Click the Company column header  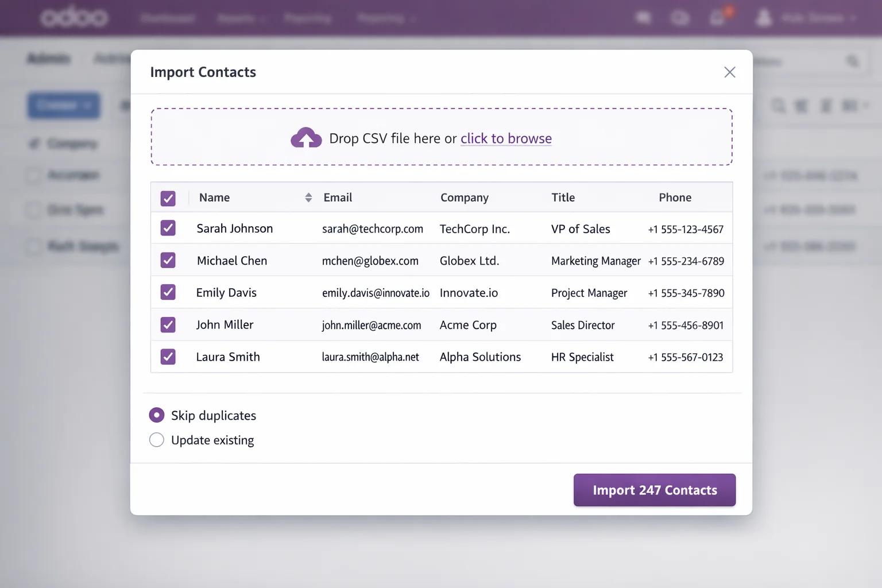464,198
